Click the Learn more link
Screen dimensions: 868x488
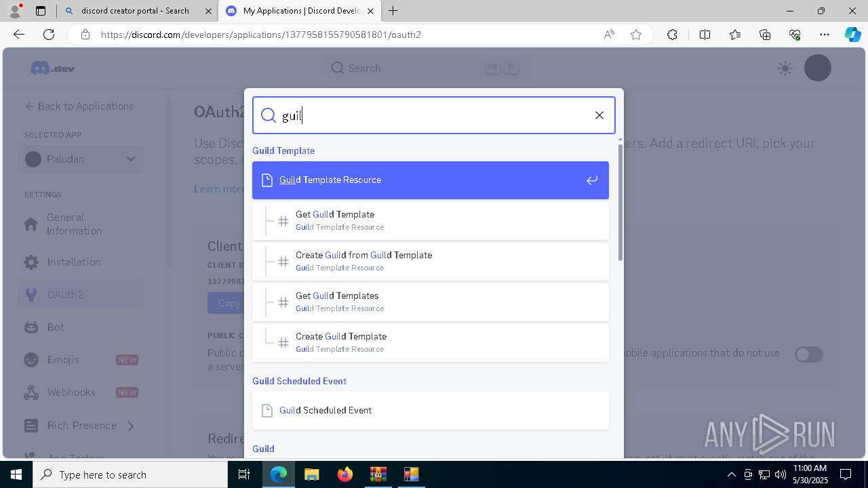pyautogui.click(x=220, y=189)
